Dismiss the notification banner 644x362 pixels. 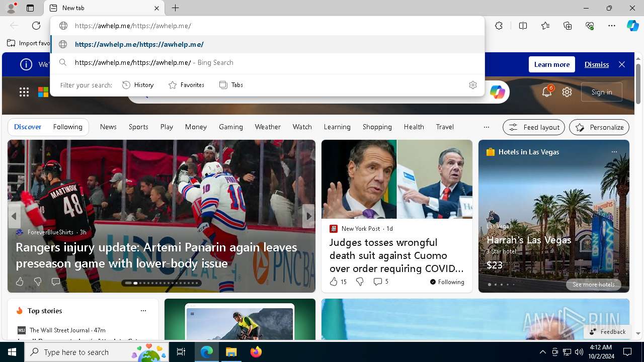click(597, 64)
